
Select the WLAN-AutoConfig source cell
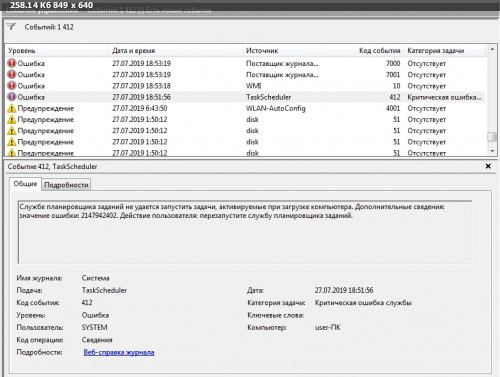tap(276, 108)
